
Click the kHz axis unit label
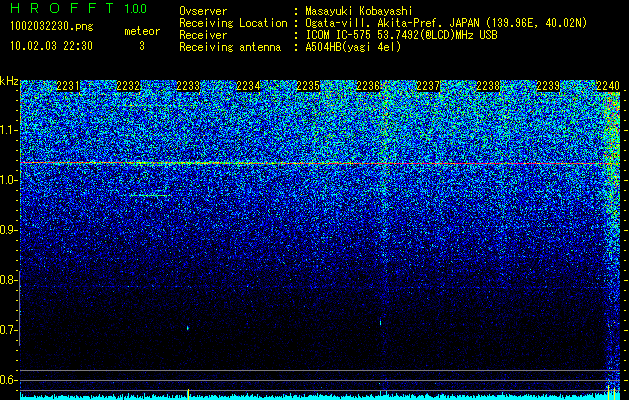click(x=9, y=81)
